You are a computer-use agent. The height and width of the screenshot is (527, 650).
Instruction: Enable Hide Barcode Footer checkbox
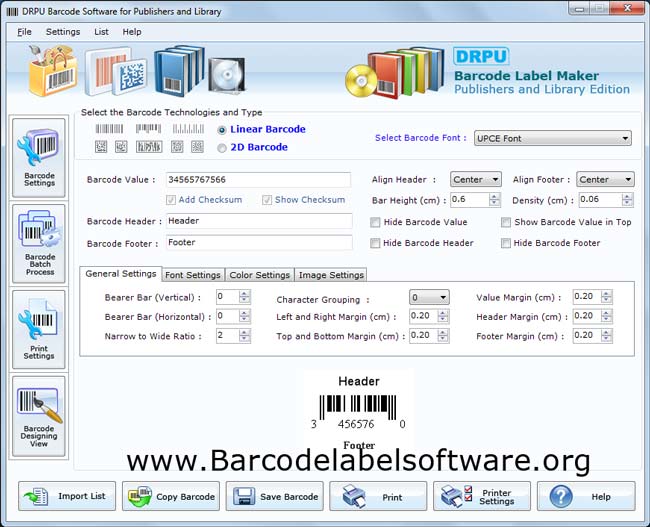(506, 243)
